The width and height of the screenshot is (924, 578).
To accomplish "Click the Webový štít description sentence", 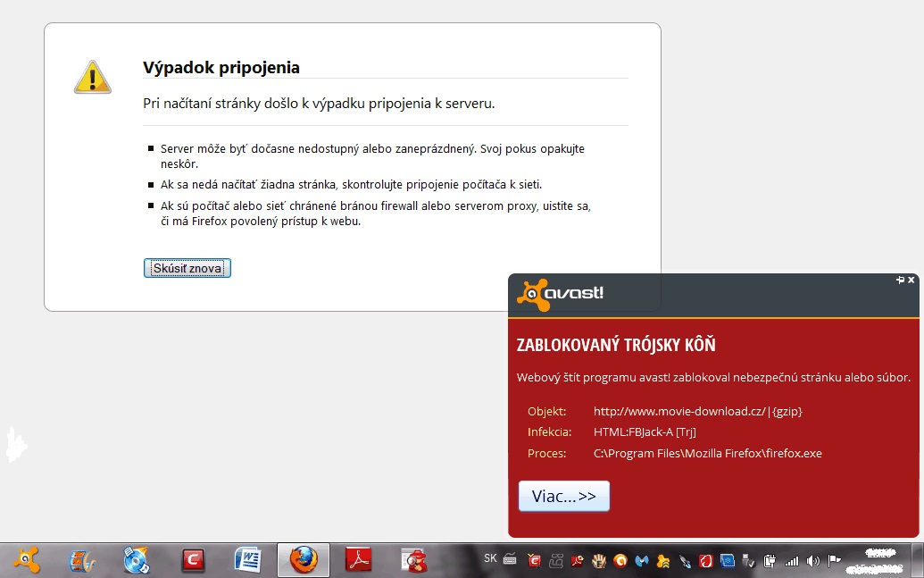I will click(713, 377).
